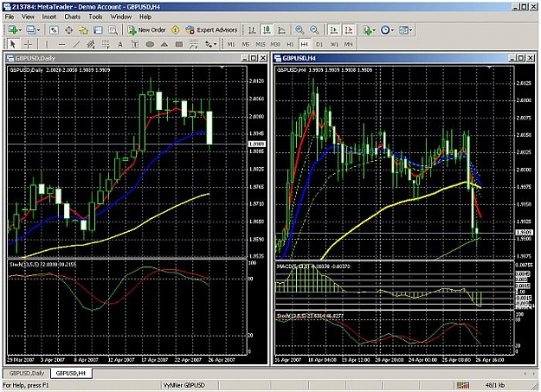Toggle Auto Scroll chart button

(x=333, y=30)
